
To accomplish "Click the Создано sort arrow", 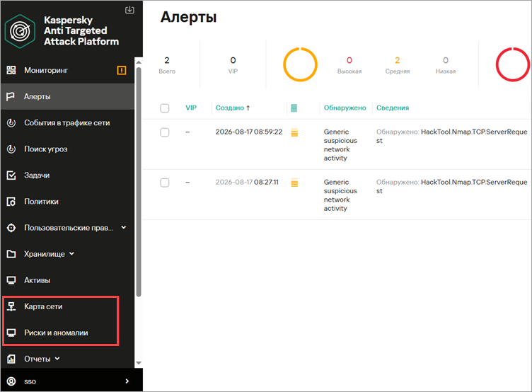I will [x=248, y=108].
